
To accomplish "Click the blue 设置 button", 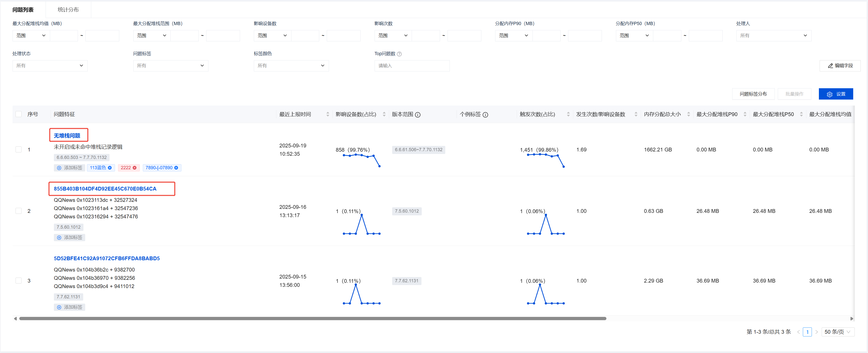I will pyautogui.click(x=836, y=94).
